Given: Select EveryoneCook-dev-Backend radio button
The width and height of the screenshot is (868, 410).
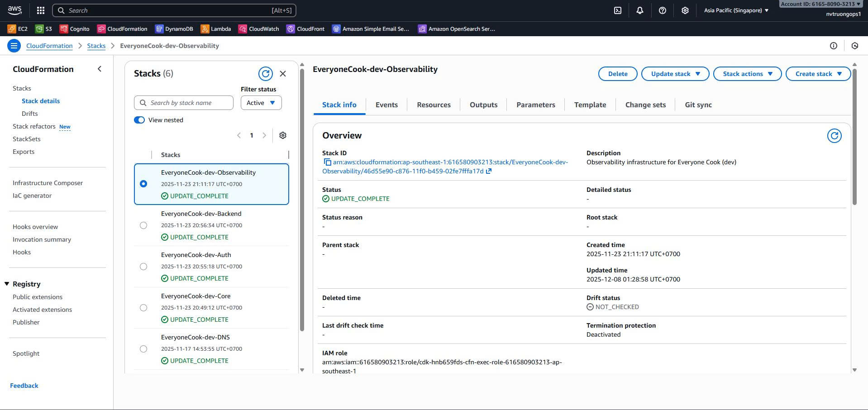Looking at the screenshot, I should (143, 225).
